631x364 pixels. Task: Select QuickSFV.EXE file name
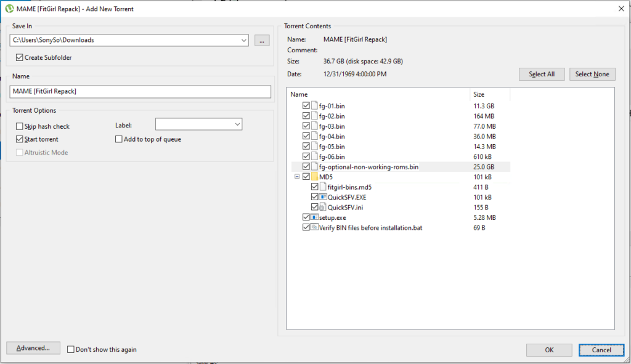click(347, 197)
